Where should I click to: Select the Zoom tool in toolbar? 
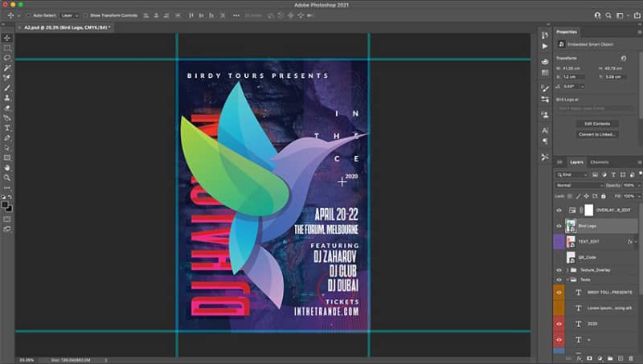(7, 178)
